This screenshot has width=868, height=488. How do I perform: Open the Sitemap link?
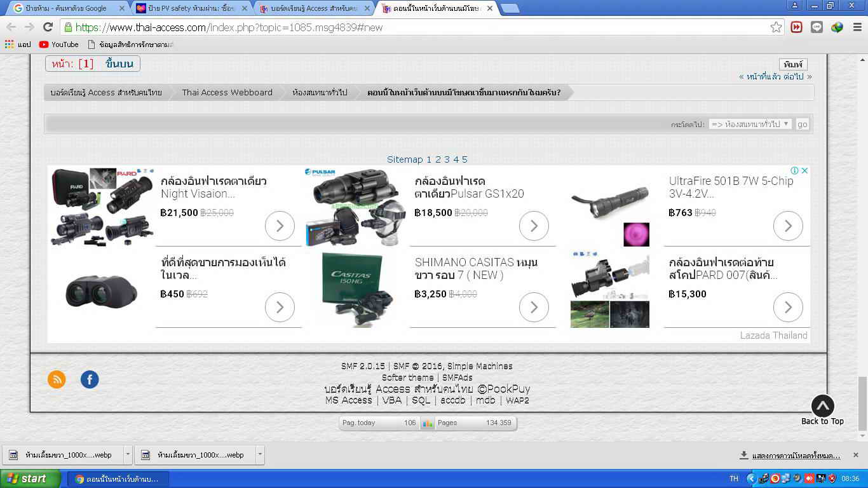coord(405,159)
